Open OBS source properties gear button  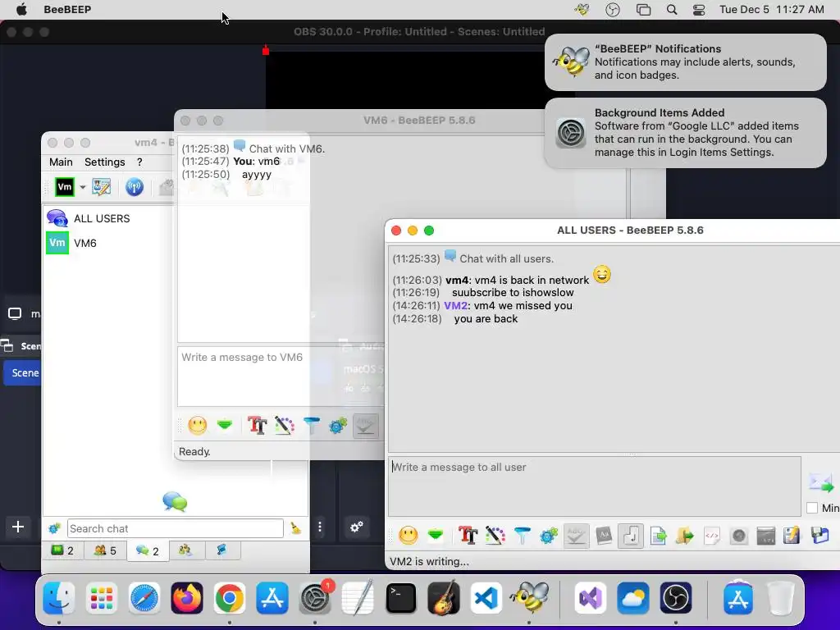click(357, 527)
